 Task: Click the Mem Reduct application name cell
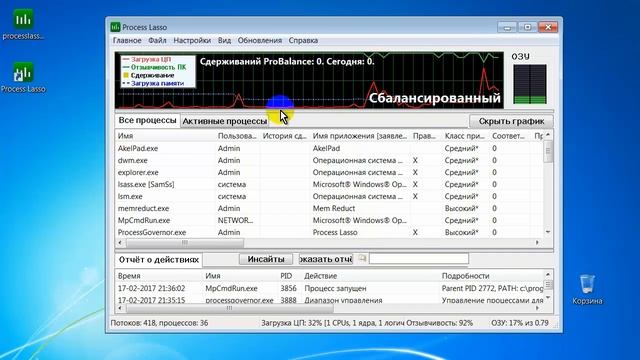333,208
